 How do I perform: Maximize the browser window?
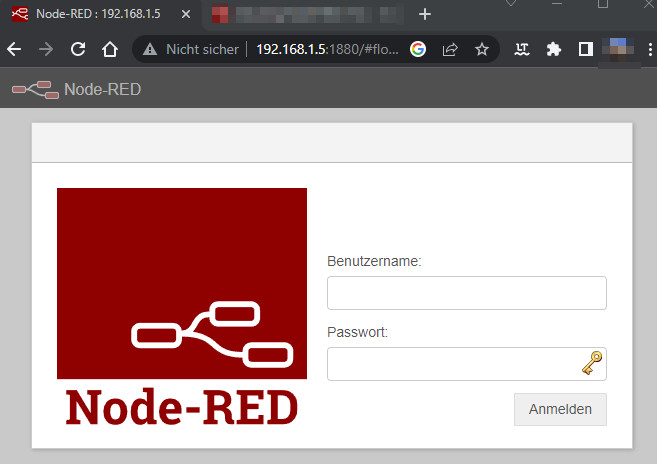coord(603,4)
